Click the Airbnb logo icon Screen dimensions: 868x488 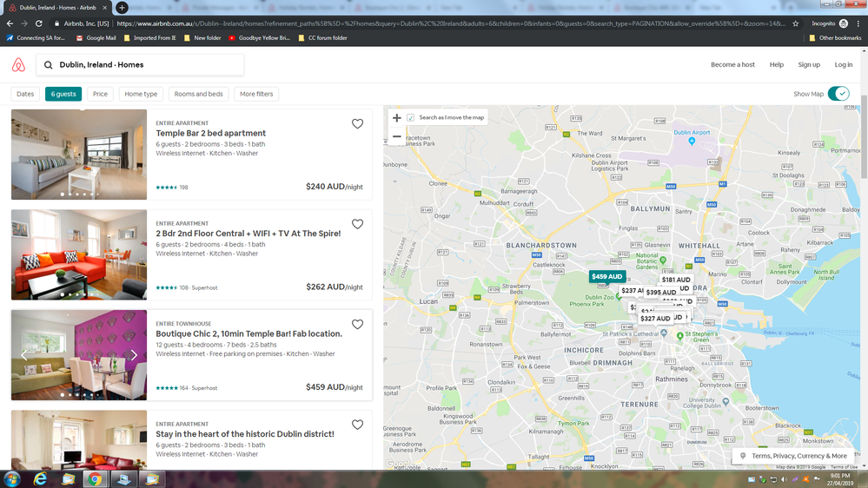click(18, 65)
